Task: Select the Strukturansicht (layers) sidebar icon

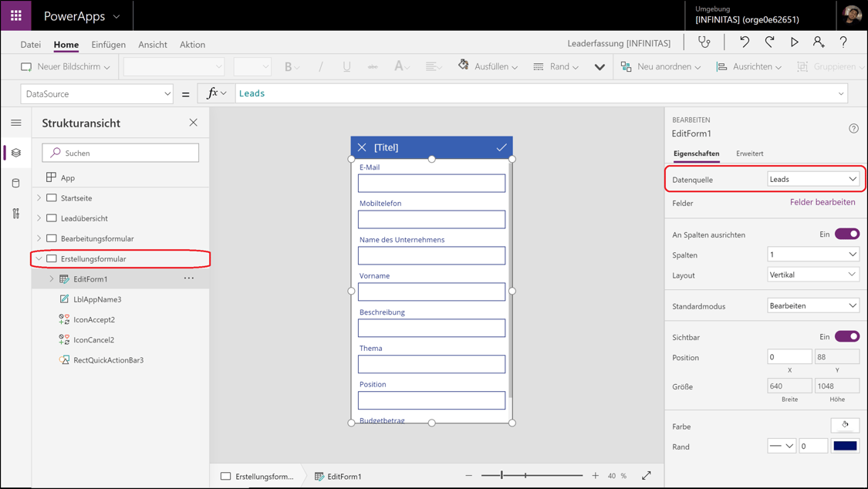Action: pos(16,152)
